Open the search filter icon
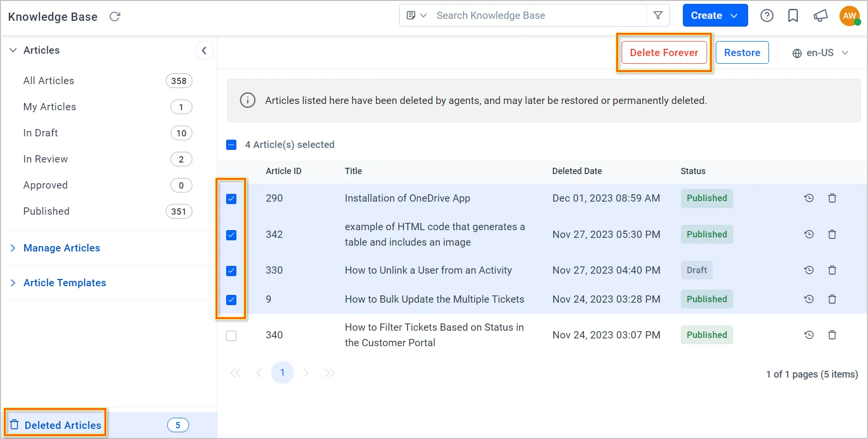The image size is (868, 439). click(x=658, y=15)
